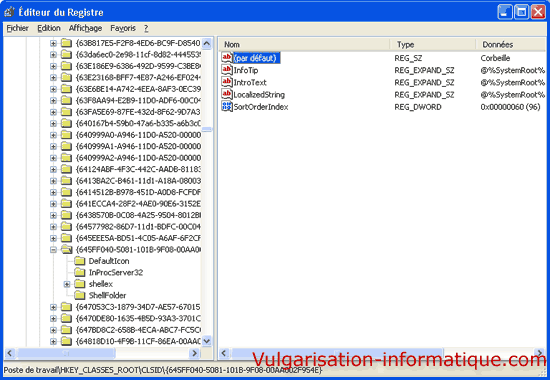Image resolution: width=550 pixels, height=380 pixels.
Task: Click the 0x00000060 (96) data cell
Action: (x=510, y=107)
